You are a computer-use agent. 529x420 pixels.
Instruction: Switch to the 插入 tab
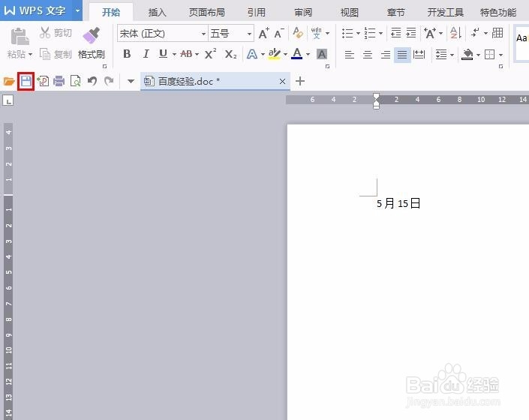(158, 13)
